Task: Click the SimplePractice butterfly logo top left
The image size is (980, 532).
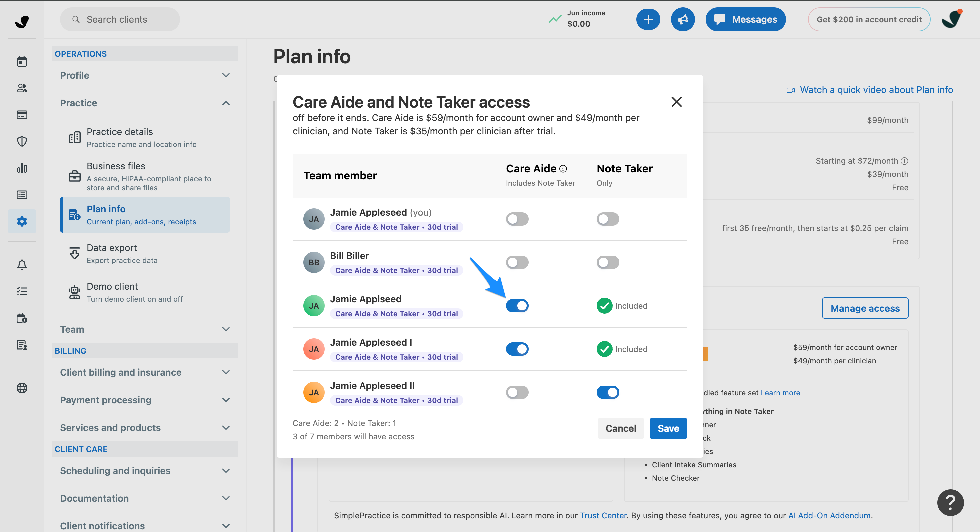Action: point(22,21)
